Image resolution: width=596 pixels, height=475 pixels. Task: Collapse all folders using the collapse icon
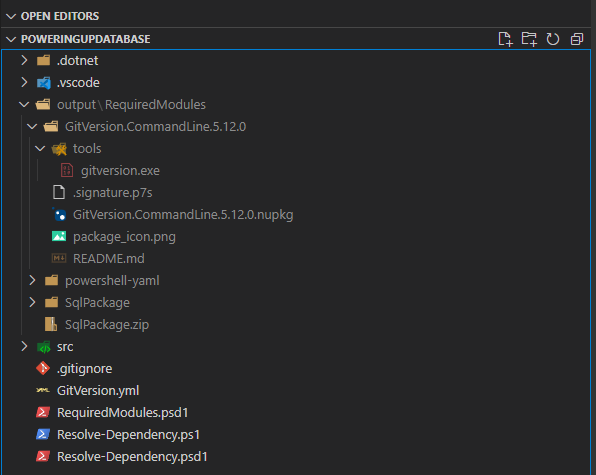(577, 39)
